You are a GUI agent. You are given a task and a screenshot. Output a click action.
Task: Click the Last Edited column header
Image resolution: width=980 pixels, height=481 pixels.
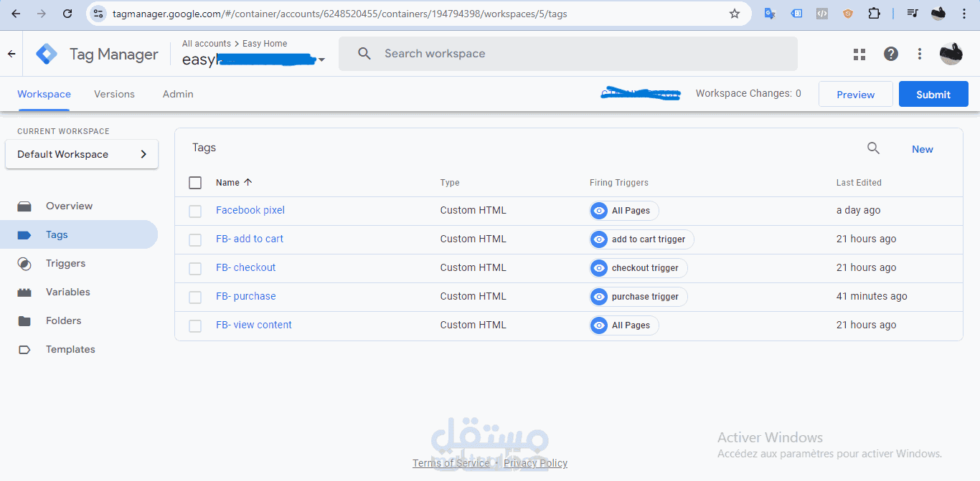tap(859, 183)
